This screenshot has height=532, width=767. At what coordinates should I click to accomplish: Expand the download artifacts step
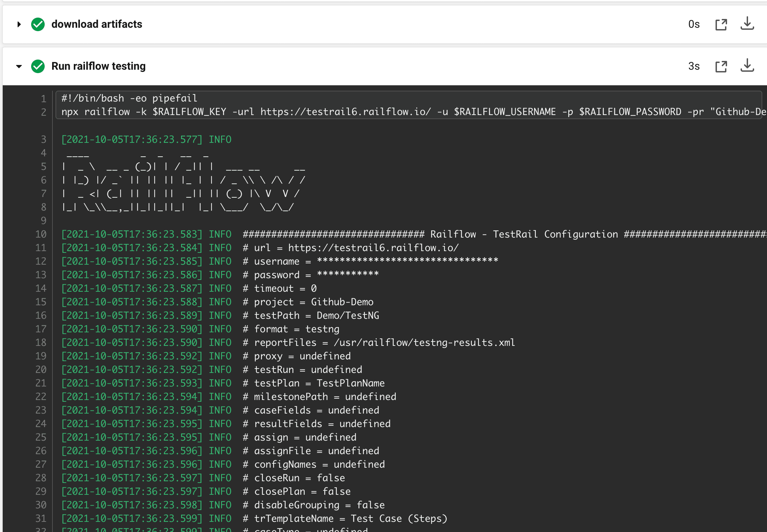(19, 24)
